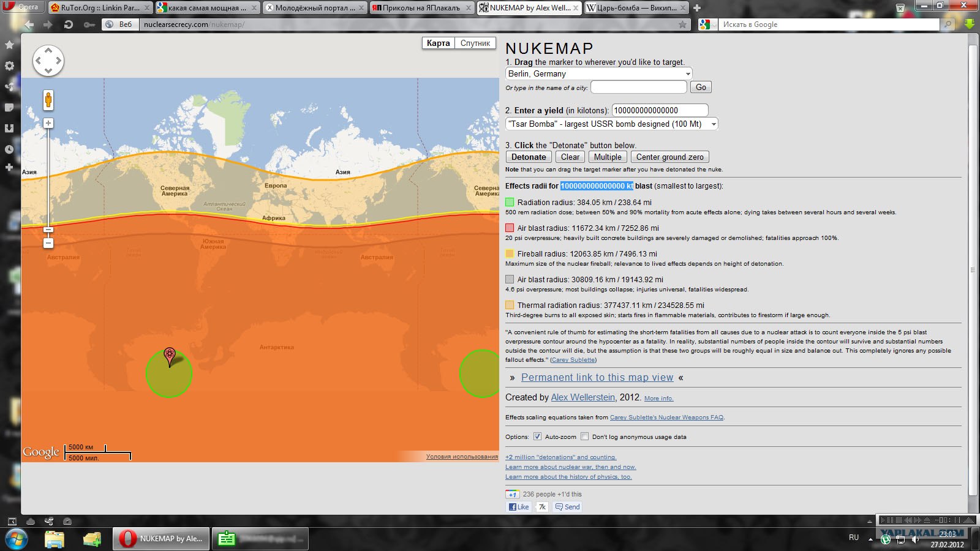Viewport: 980px width, 551px height.
Task: Click the Clear button
Action: (x=570, y=157)
